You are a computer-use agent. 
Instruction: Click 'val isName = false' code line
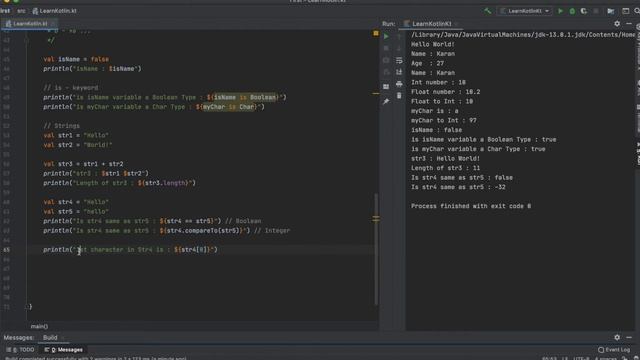[76, 59]
